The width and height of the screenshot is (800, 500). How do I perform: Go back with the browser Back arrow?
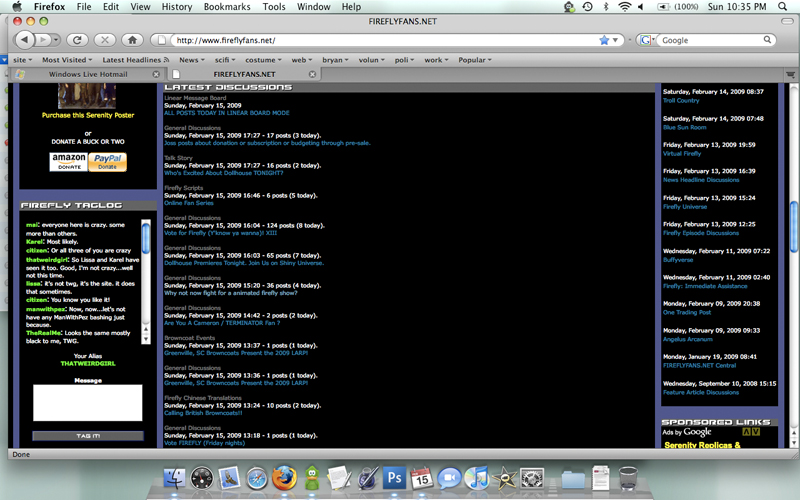[24, 40]
